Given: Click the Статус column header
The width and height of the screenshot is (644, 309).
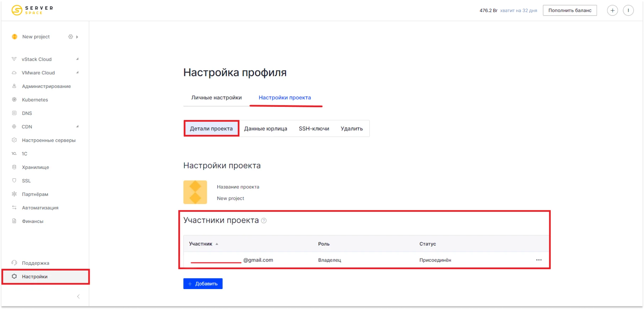Looking at the screenshot, I should click(427, 244).
